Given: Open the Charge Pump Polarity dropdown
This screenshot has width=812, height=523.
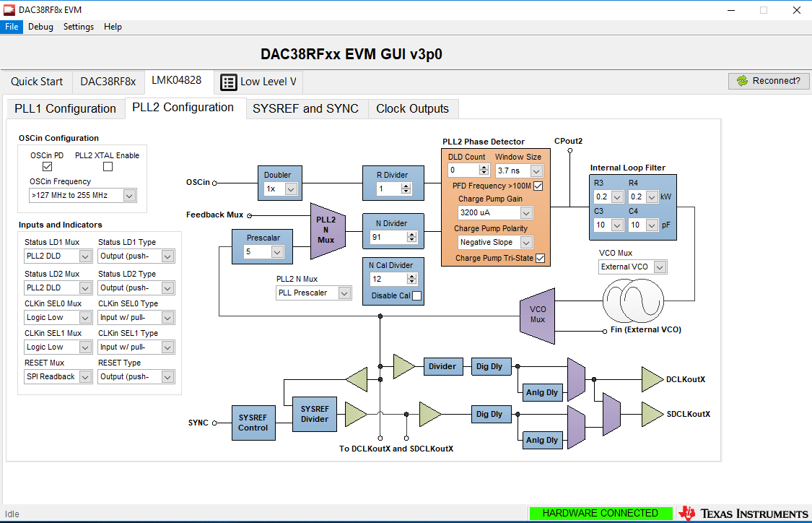Looking at the screenshot, I should click(526, 242).
